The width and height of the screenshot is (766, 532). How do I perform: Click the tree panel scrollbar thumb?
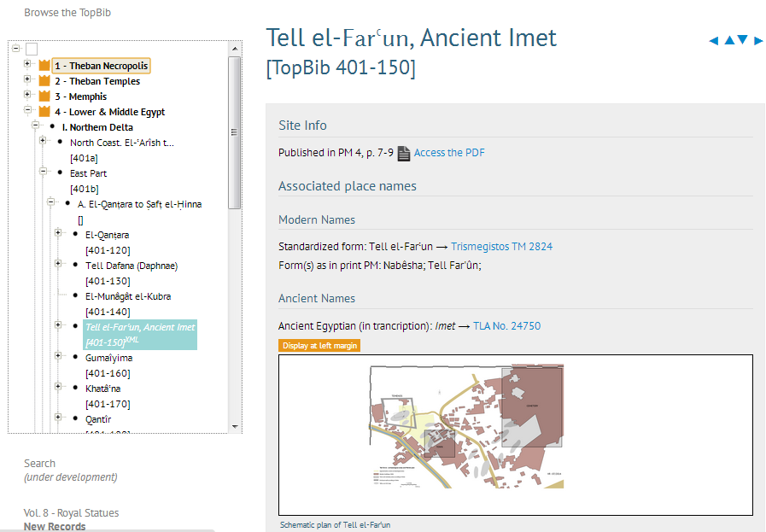(235, 132)
